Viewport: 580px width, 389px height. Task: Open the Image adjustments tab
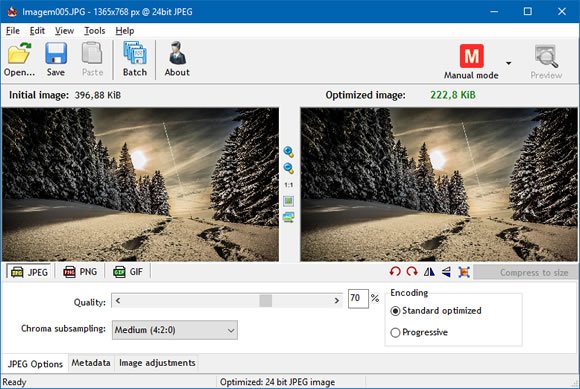point(157,363)
